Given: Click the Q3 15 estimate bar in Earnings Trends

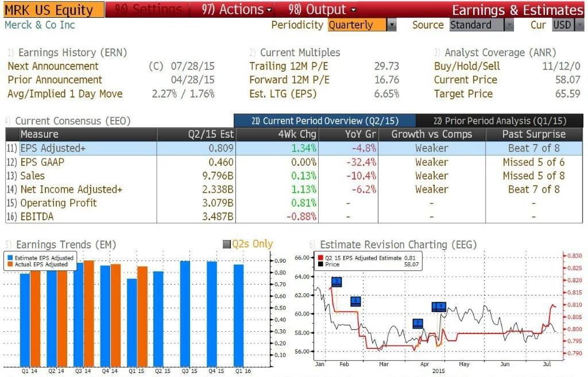Looking at the screenshot, I should [x=185, y=314].
